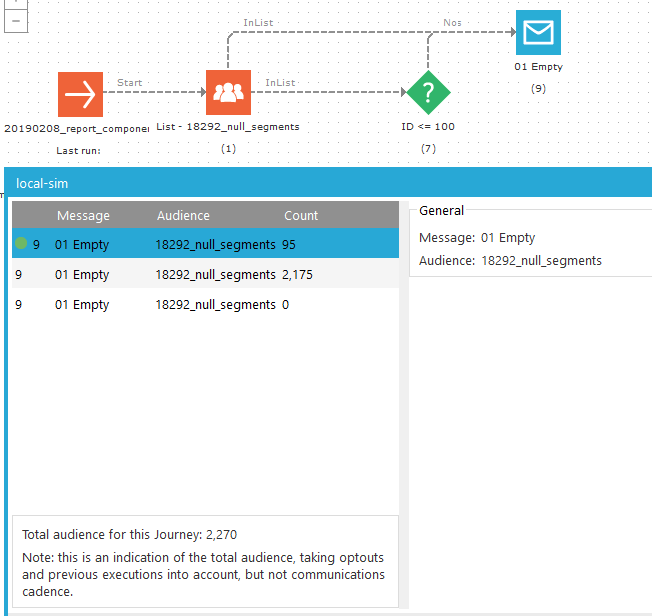Click 'Message: 01 Empty' in General panel
This screenshot has height=616, width=652.
477,237
